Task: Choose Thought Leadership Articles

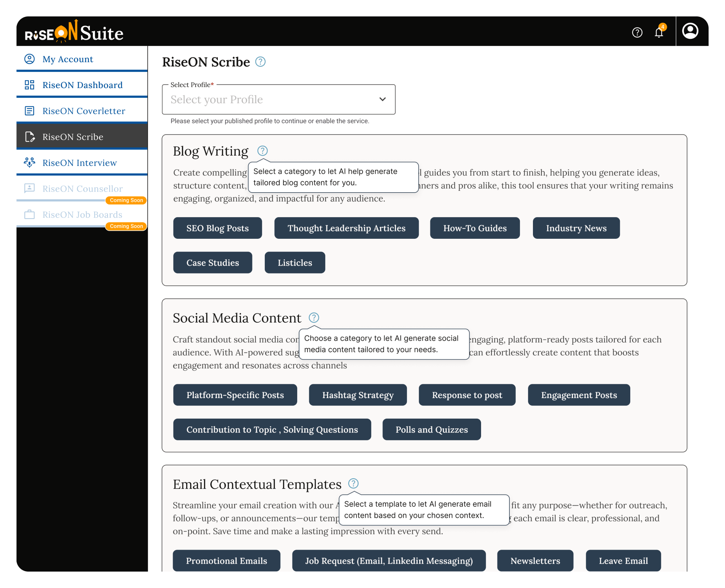Action: coord(346,228)
